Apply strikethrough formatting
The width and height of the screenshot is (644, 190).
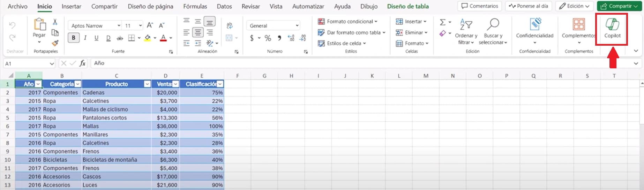120,38
